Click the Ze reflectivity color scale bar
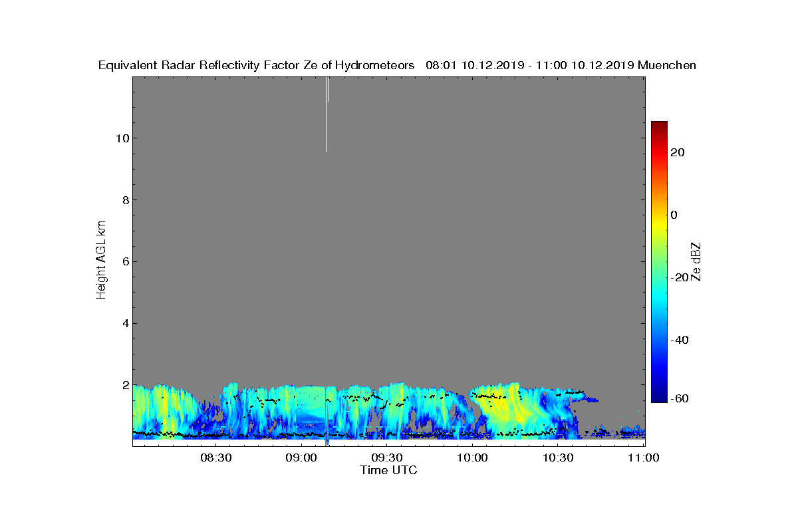 (659, 262)
